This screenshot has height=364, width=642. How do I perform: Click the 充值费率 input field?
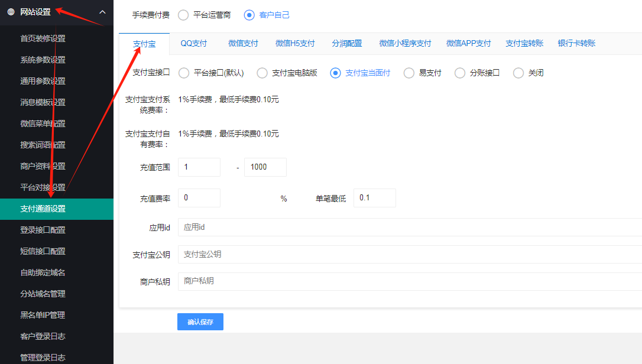[199, 198]
